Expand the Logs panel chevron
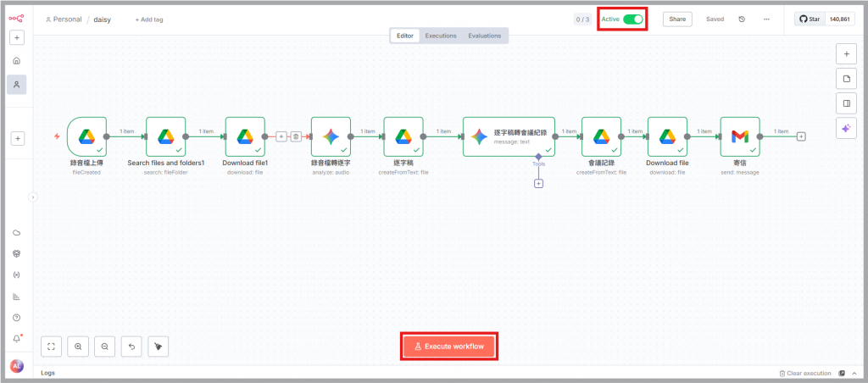Viewport: 868px width, 383px height. coord(854,373)
